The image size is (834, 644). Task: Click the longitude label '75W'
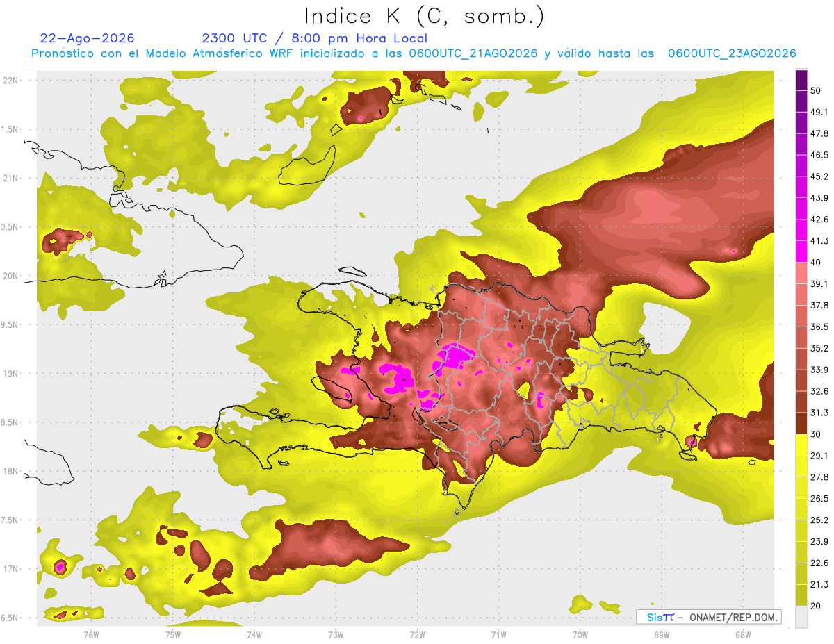[x=172, y=635]
